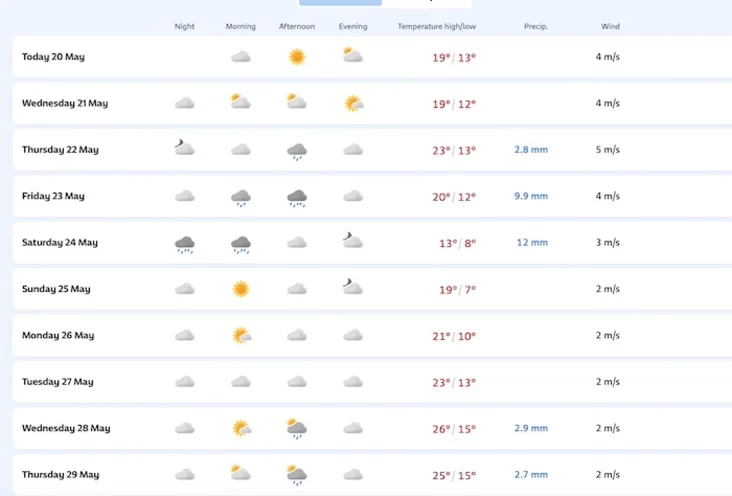The image size is (732, 496).
Task: Click Sunday 25 May morning sun icon
Action: pyautogui.click(x=241, y=289)
